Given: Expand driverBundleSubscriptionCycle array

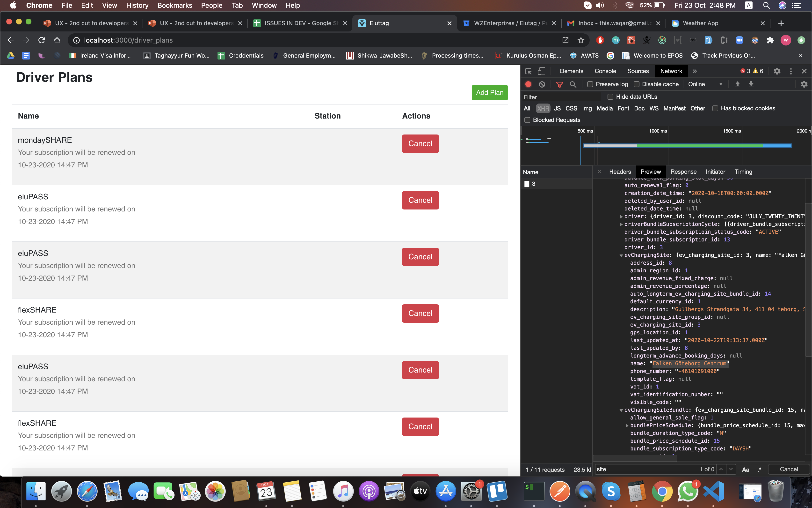Looking at the screenshot, I should (x=621, y=224).
